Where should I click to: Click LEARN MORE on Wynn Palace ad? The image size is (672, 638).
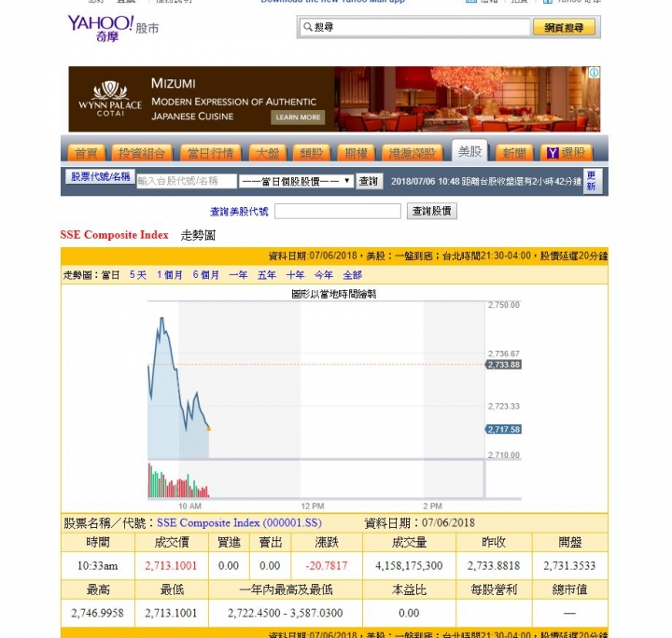pyautogui.click(x=298, y=118)
